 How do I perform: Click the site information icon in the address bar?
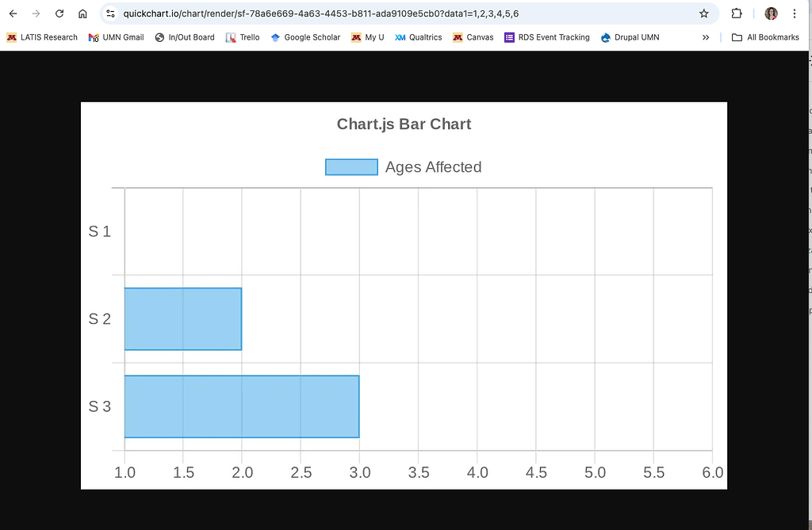[x=110, y=13]
